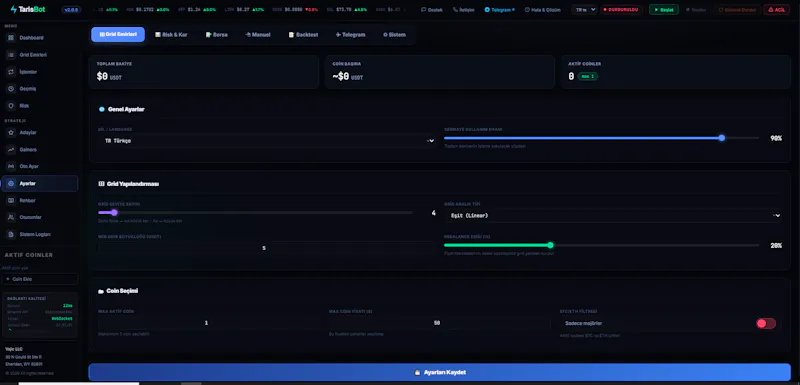Switch to the Sistem tab
This screenshot has width=800, height=385.
pyautogui.click(x=394, y=35)
